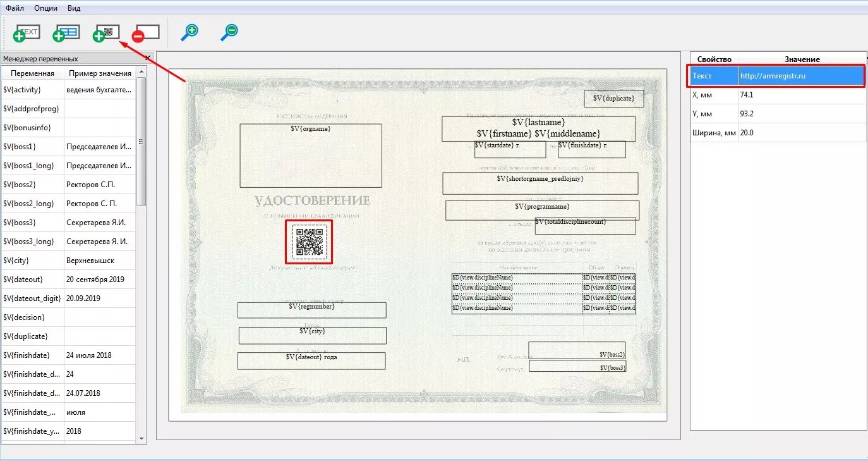Add a QR code element tool
This screenshot has width=868, height=461.
click(106, 33)
